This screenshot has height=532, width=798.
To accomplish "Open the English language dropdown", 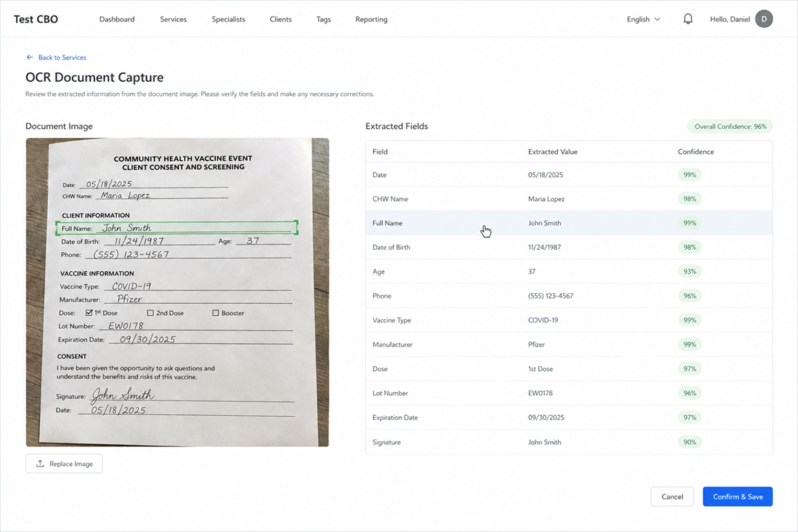I will coord(644,19).
